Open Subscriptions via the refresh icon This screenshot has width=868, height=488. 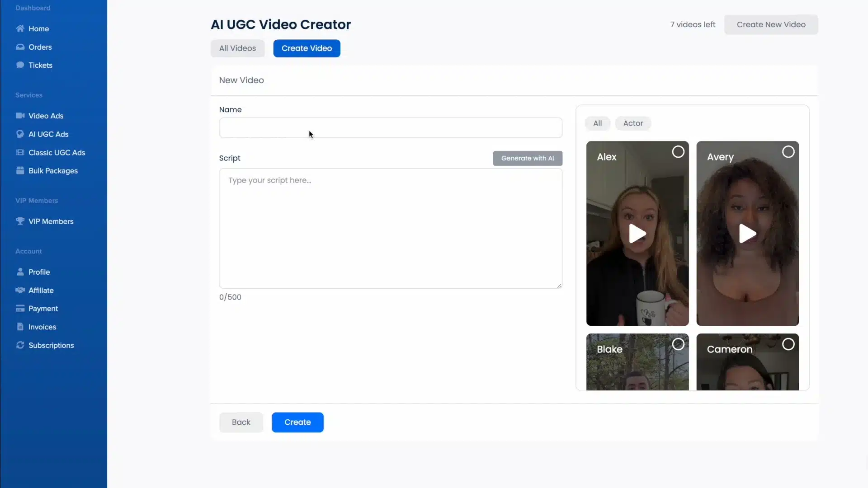(x=20, y=345)
